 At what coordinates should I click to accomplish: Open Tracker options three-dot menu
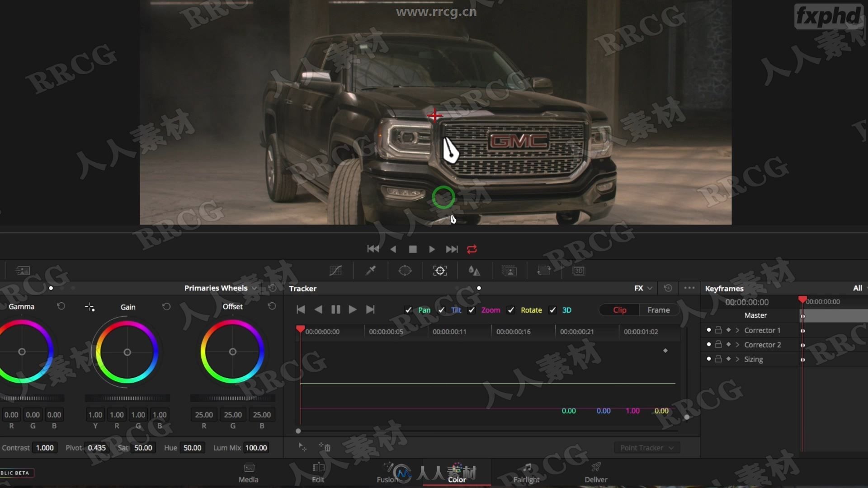coord(689,288)
